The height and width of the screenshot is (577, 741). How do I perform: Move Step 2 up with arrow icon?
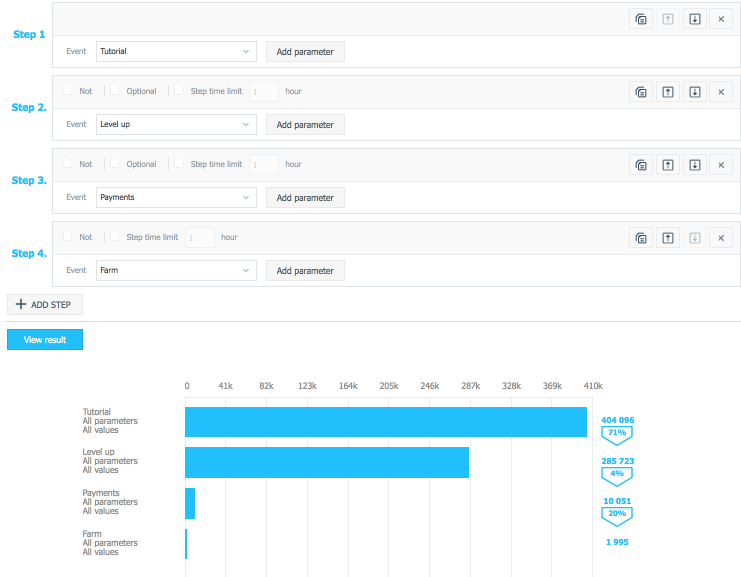667,92
